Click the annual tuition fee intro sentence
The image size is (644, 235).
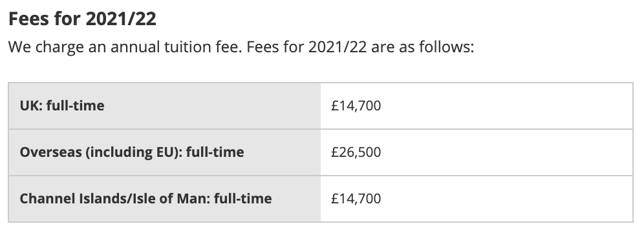point(241,47)
